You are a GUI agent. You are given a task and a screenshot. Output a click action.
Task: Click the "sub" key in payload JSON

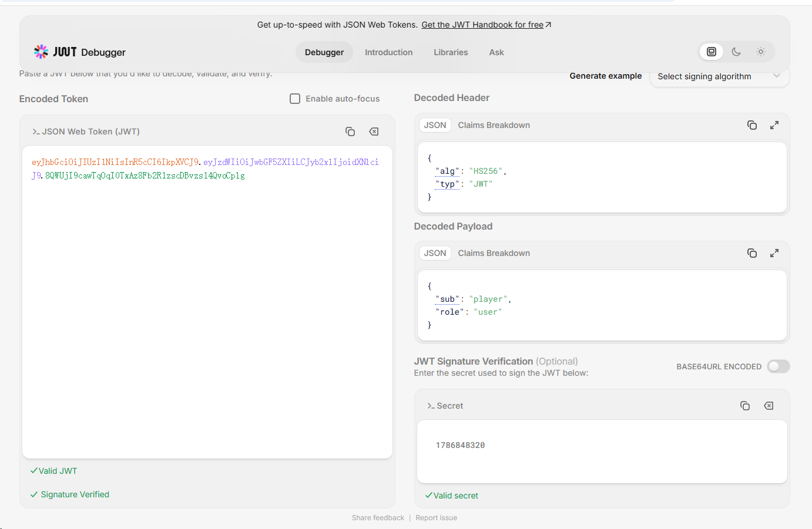(447, 299)
